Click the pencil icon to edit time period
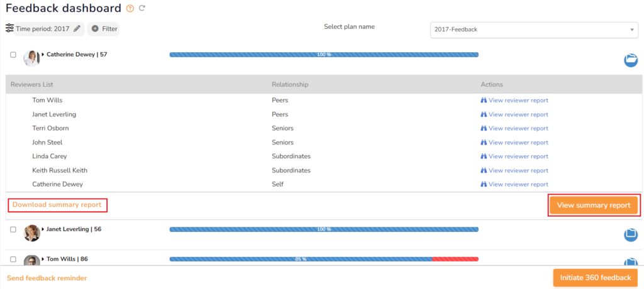Viewport: 644px width, 289px height. coord(77,28)
